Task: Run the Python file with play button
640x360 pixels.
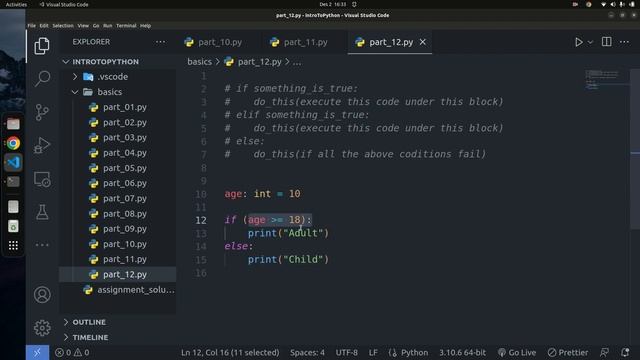Action: tap(578, 42)
